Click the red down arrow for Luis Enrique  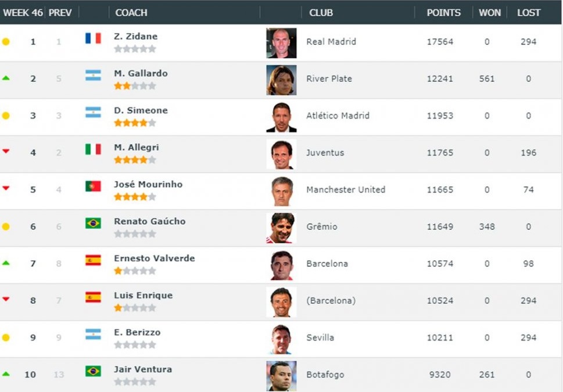6,299
